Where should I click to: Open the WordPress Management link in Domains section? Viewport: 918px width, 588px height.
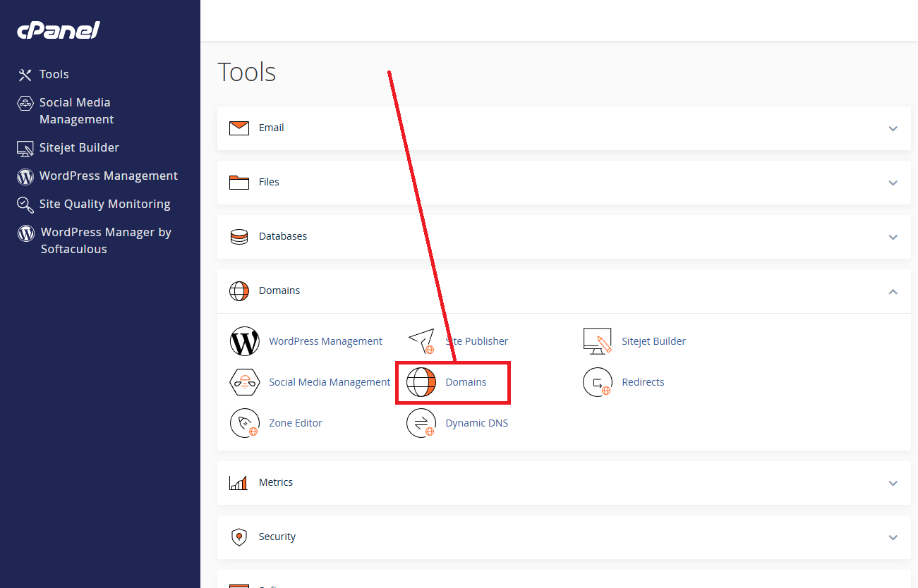(325, 341)
